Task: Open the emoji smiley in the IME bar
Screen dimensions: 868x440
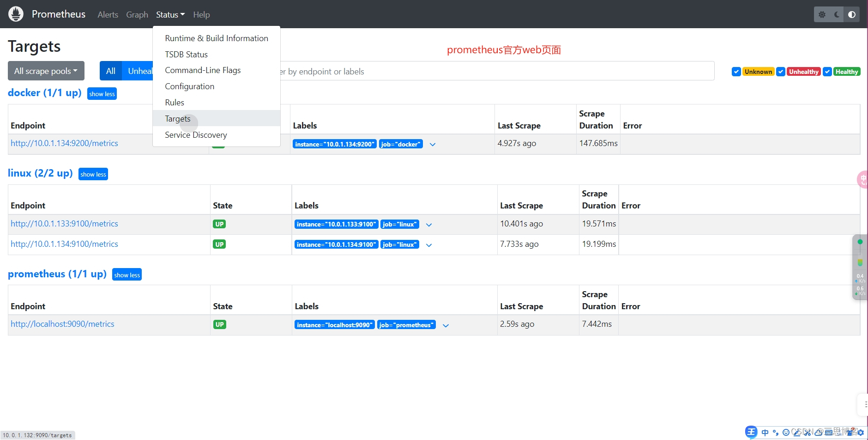Action: 786,433
